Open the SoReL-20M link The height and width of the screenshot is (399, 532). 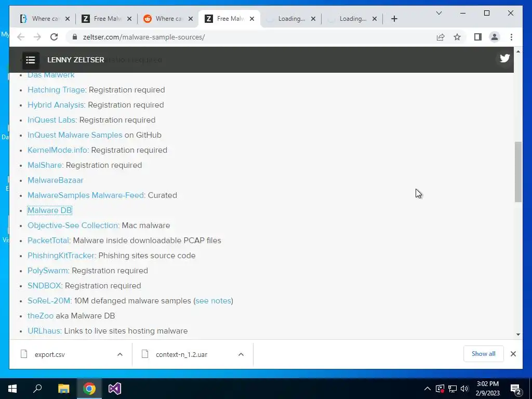click(x=49, y=301)
